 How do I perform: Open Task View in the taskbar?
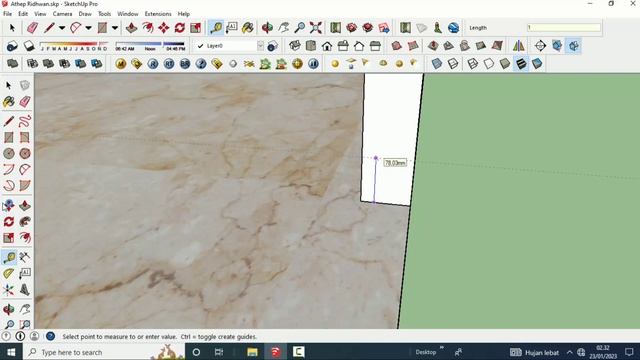[219, 352]
